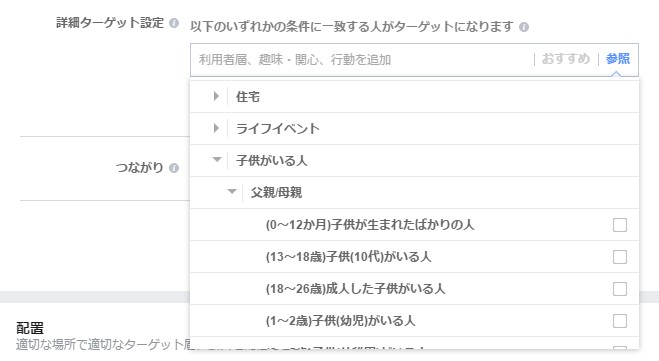Open the おすすめ suggestions tab
Screen dimensions: 659x361
pos(566,59)
